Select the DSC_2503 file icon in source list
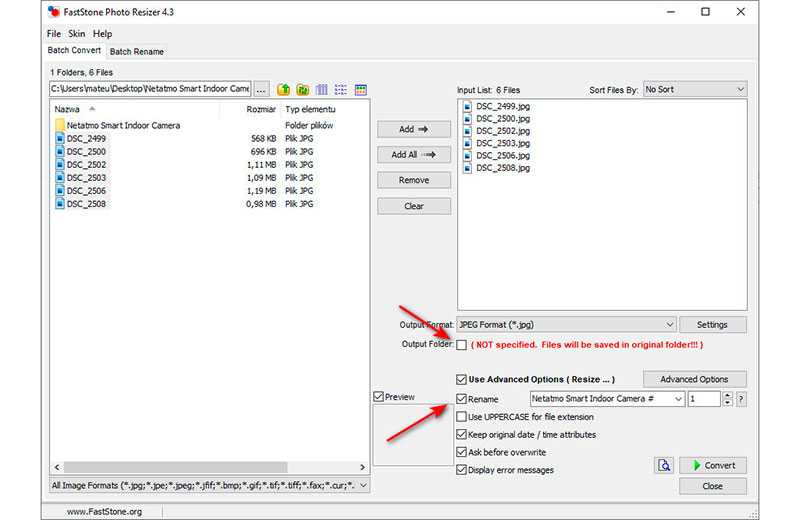The height and width of the screenshot is (520, 800). tap(59, 178)
